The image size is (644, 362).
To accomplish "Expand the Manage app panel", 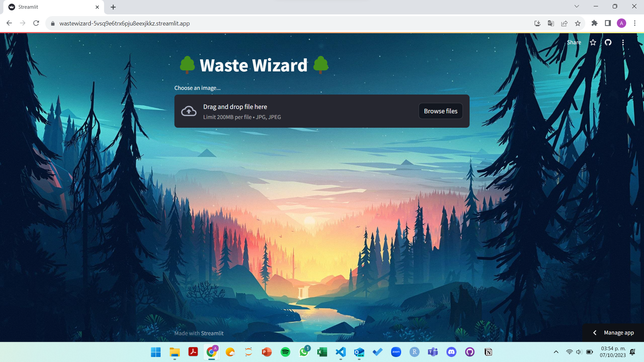I will (613, 333).
